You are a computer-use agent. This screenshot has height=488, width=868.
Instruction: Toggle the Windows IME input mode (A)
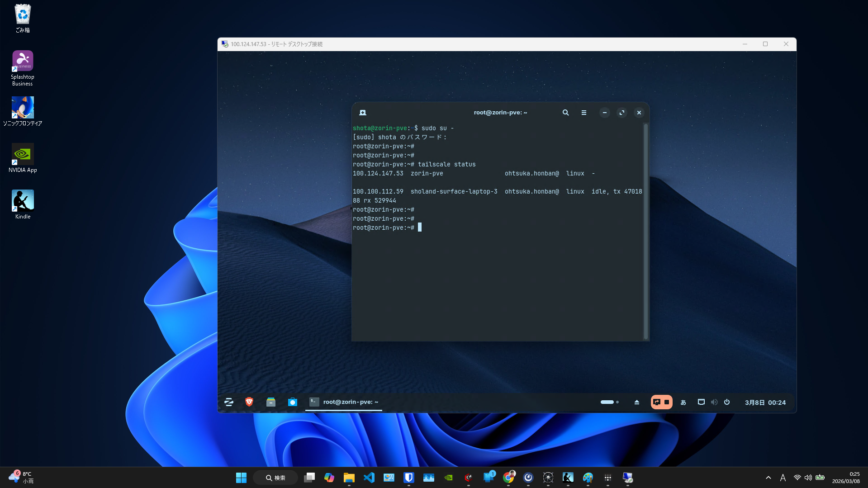click(783, 478)
